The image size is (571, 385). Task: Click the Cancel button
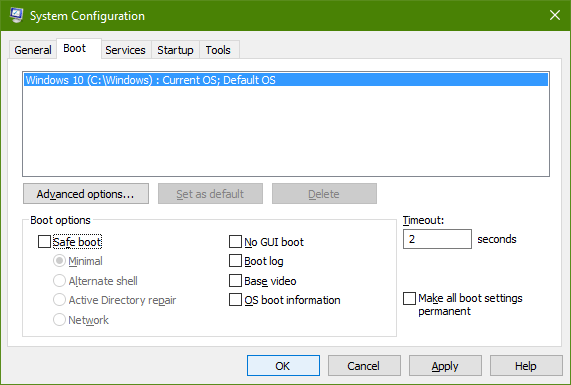[x=364, y=365]
